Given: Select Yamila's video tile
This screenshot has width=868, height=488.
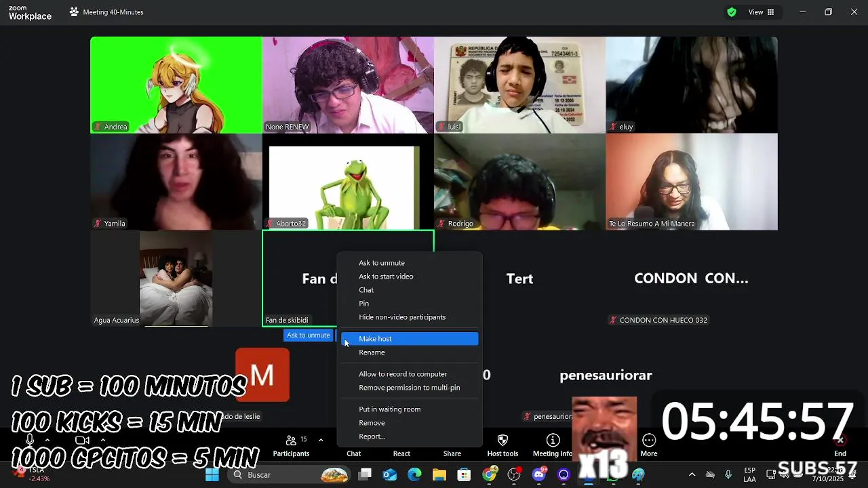Looking at the screenshot, I should (176, 182).
